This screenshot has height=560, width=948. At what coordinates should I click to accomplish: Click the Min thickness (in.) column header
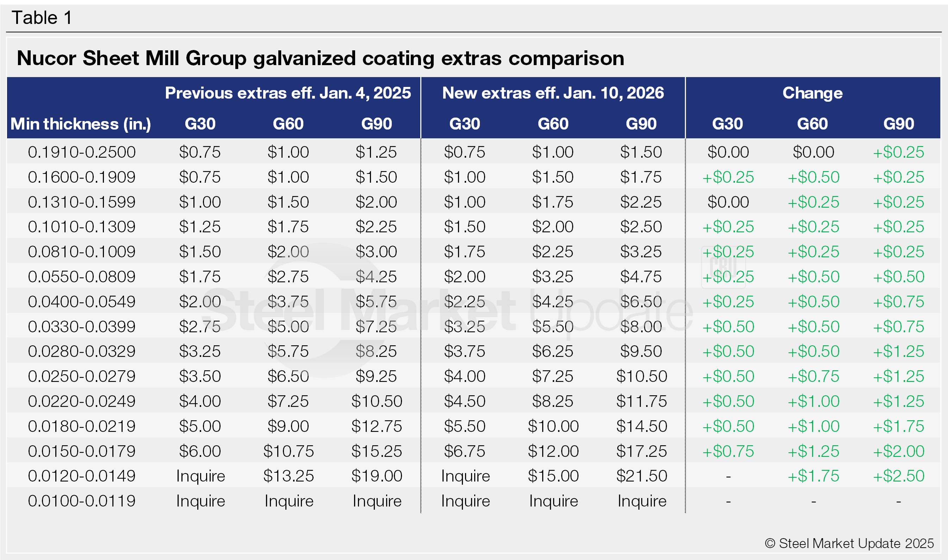pyautogui.click(x=81, y=124)
